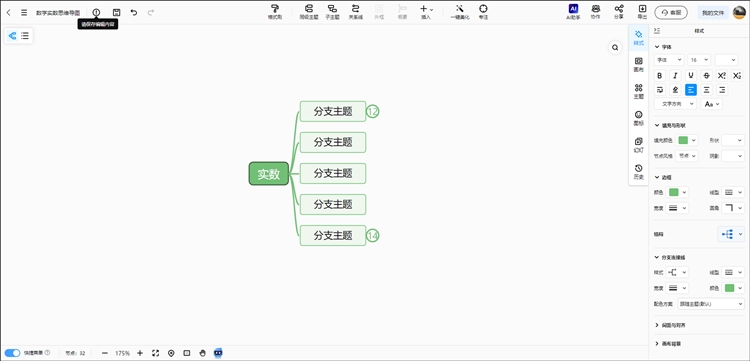Open the node shape dropdown

pos(733,141)
